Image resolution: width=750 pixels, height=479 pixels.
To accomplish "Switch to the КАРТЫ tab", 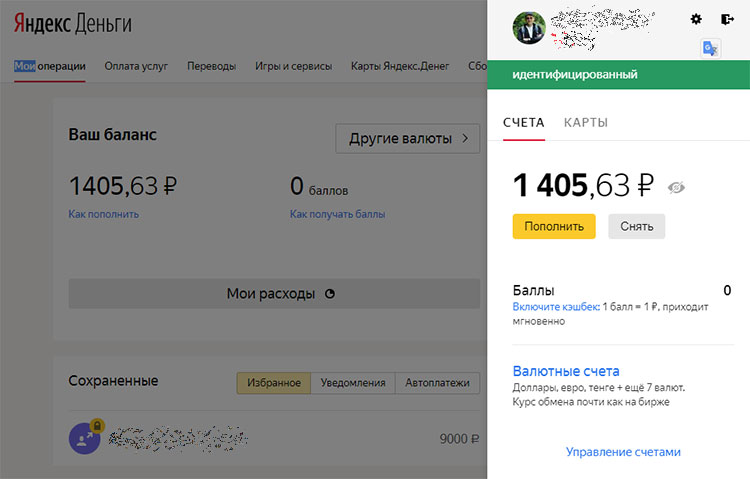I will (x=586, y=123).
